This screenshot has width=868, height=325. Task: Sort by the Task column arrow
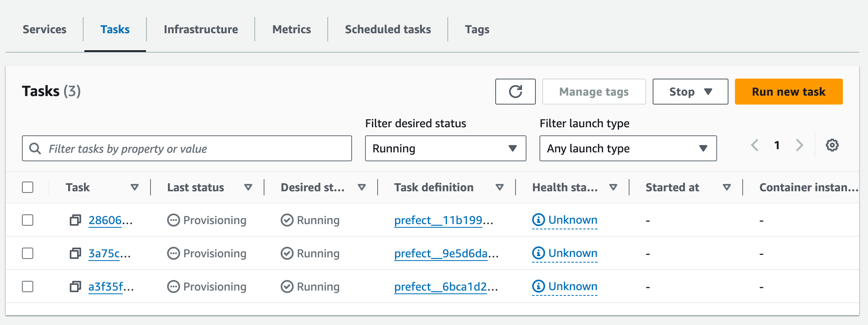[135, 187]
